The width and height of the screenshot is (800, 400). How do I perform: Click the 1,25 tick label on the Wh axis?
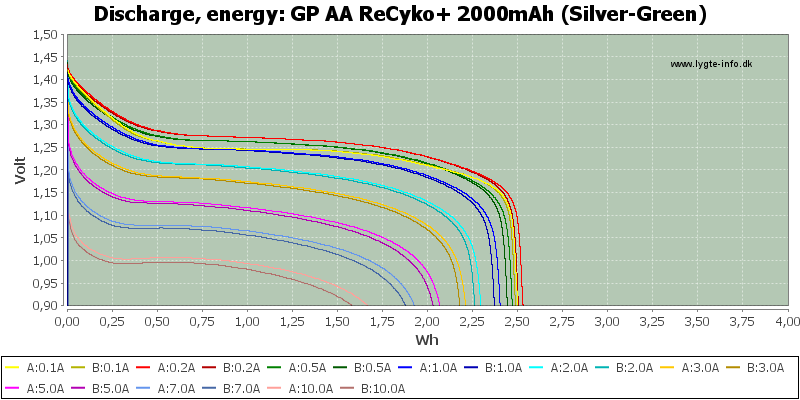pyautogui.click(x=292, y=321)
